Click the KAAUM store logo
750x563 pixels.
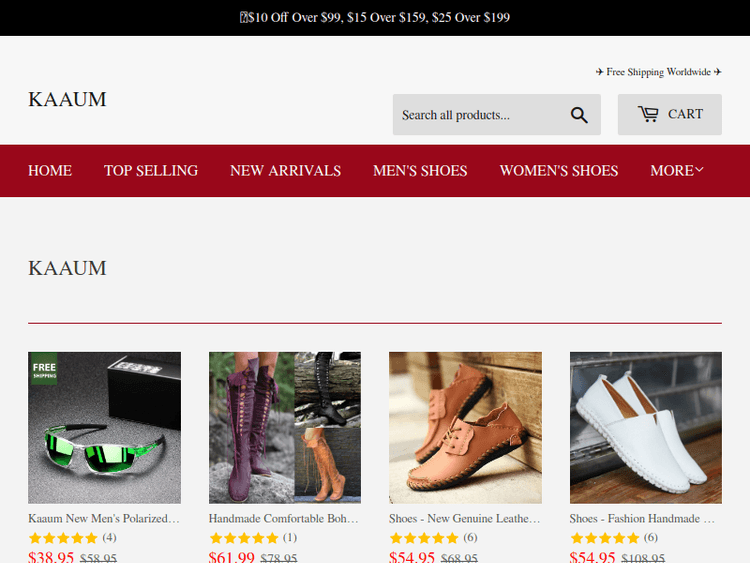click(67, 99)
